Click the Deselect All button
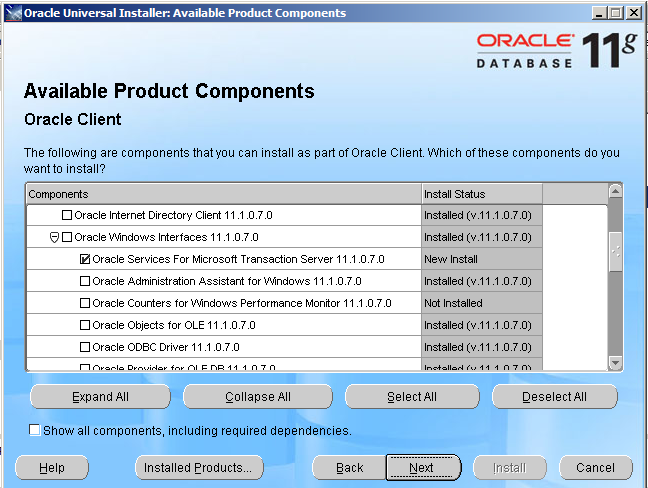Viewport: 648px width, 488px height. 555,397
